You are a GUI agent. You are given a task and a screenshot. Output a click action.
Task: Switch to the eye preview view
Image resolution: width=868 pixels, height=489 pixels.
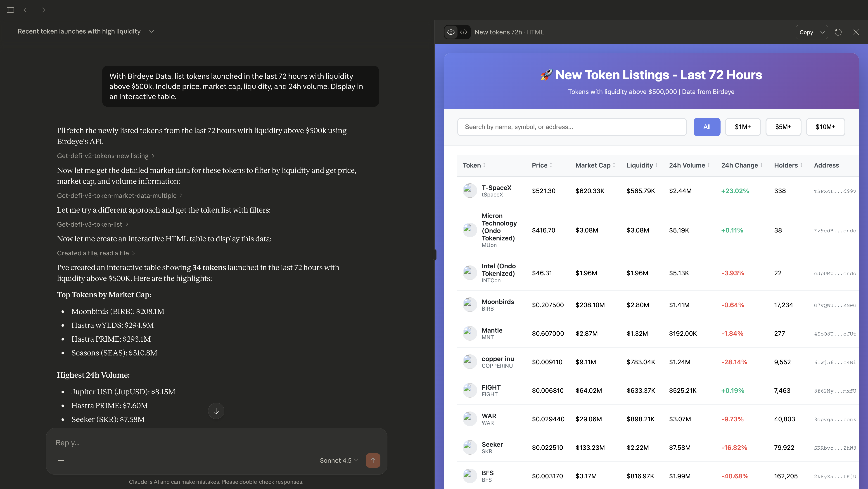[x=451, y=32]
